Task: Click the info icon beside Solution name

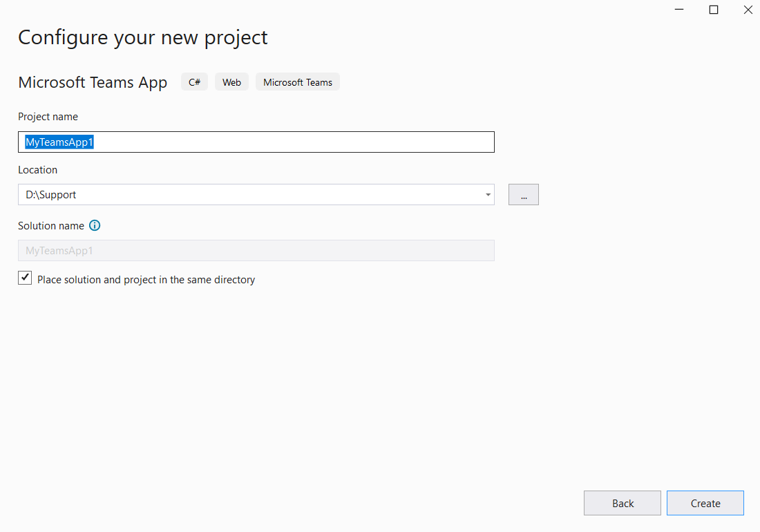Action: point(95,226)
